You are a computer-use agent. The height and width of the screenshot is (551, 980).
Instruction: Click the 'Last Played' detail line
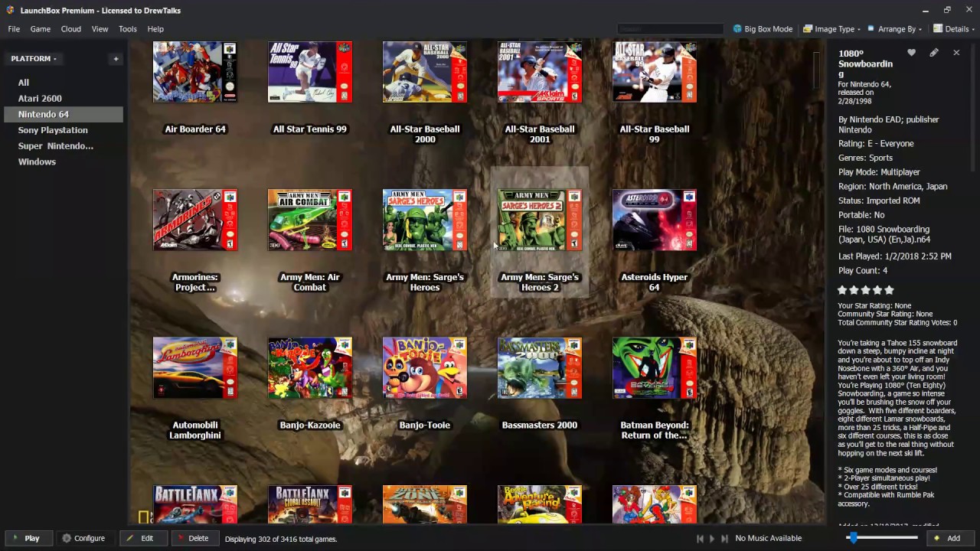coord(894,256)
